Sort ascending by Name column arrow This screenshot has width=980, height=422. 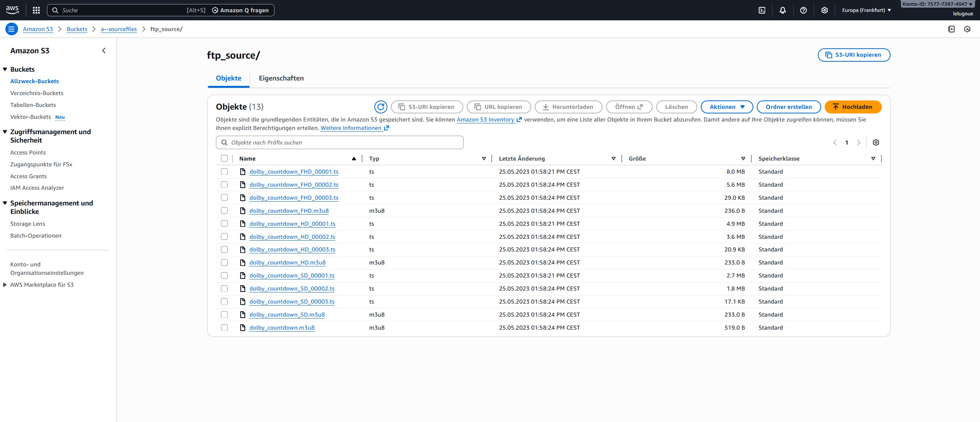[354, 159]
